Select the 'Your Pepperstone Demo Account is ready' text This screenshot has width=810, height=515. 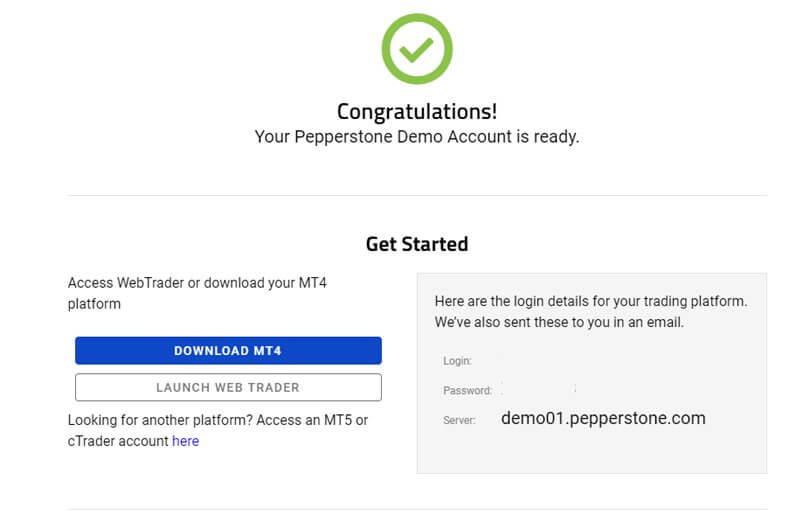click(417, 137)
